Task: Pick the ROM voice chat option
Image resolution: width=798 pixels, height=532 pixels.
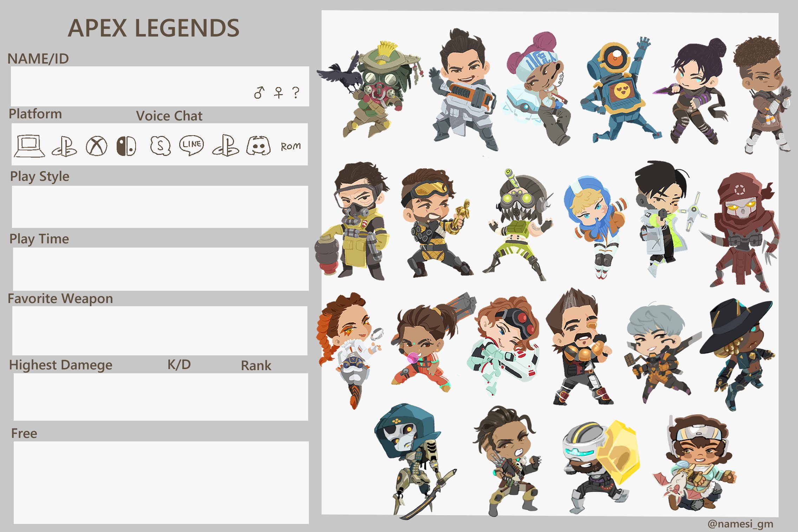Action: [291, 146]
